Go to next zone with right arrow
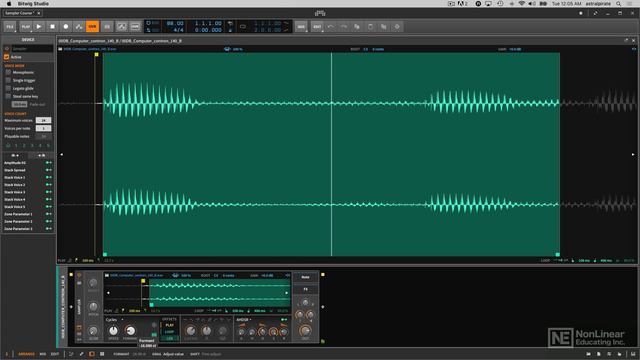This screenshot has height=360, width=640. point(633,155)
